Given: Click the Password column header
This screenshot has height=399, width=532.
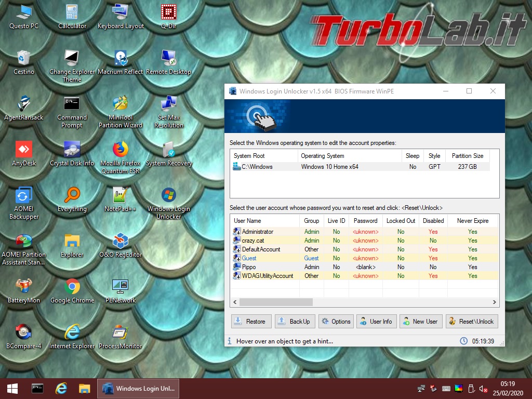Looking at the screenshot, I should (365, 220).
